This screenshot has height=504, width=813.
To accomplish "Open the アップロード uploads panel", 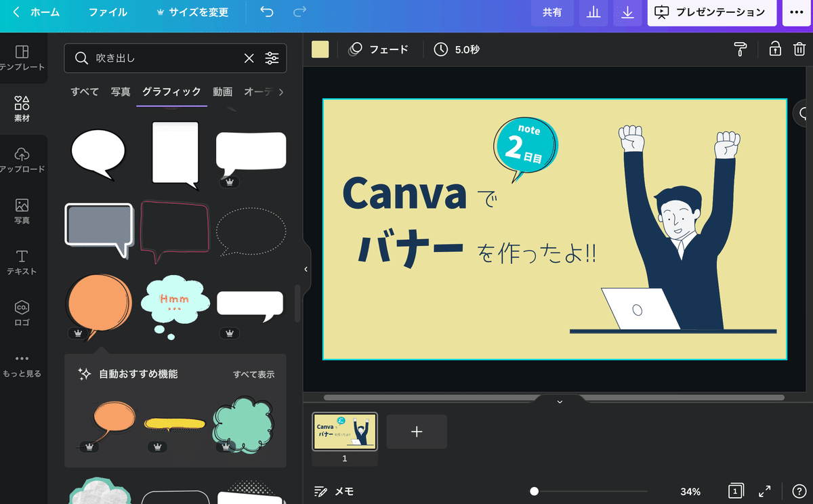I will [x=22, y=160].
